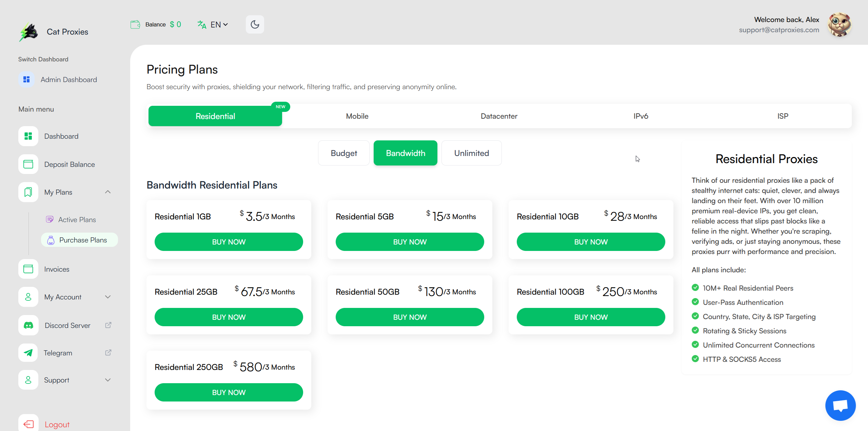The width and height of the screenshot is (868, 431).
Task: Click Logout in the sidebar
Action: point(57,424)
